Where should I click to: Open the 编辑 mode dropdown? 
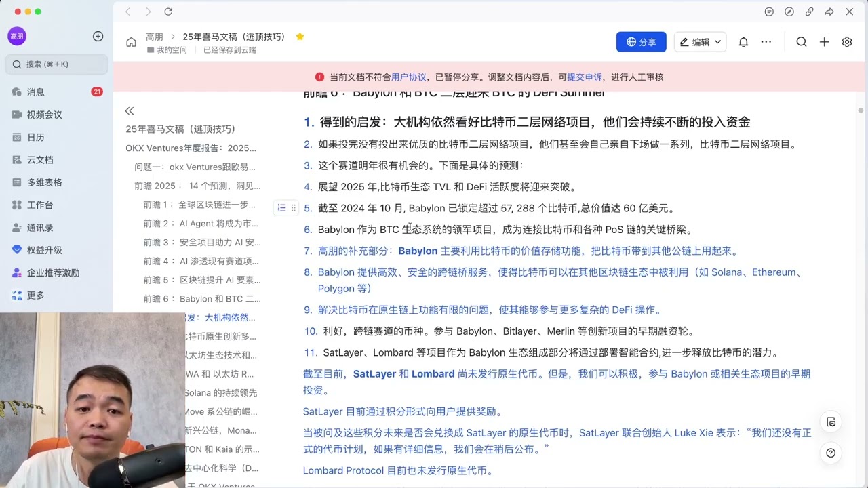tap(701, 42)
